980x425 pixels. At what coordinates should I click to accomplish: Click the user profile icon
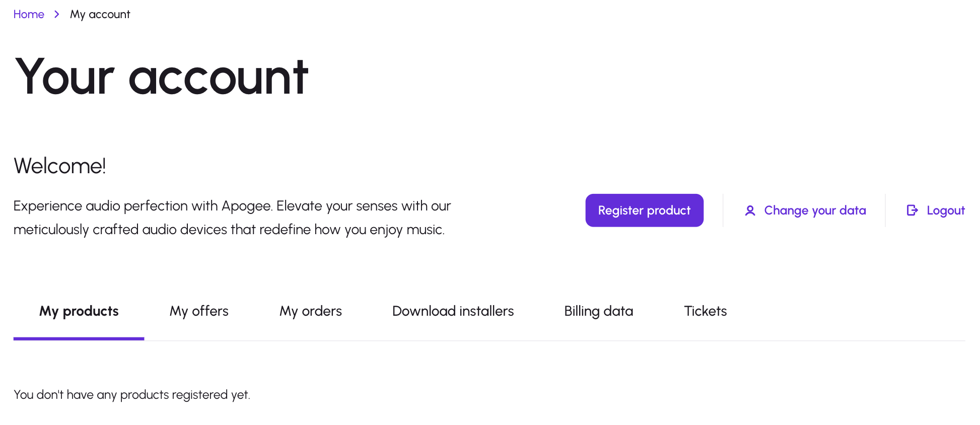750,210
